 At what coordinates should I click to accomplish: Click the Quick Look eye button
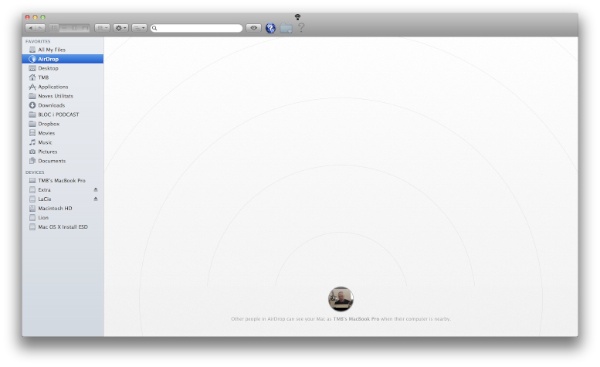[x=253, y=28]
